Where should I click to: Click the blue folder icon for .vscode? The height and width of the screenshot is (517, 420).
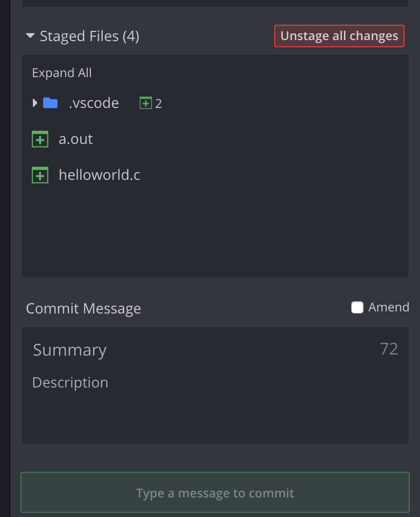coord(50,103)
